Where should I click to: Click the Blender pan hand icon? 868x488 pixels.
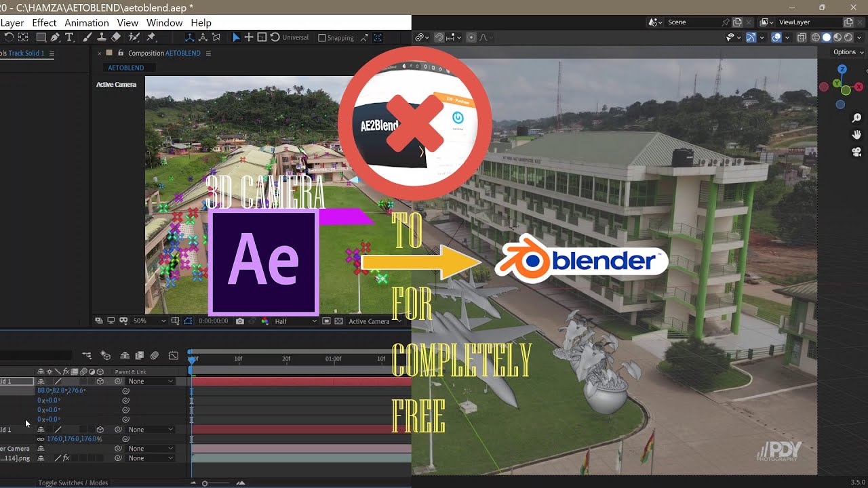pos(856,135)
